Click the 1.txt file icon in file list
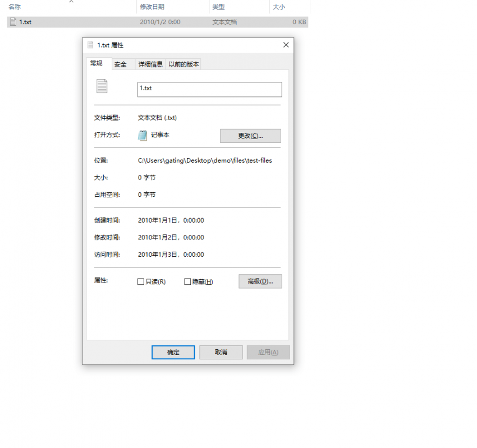The width and height of the screenshot is (477, 448). pyautogui.click(x=13, y=22)
